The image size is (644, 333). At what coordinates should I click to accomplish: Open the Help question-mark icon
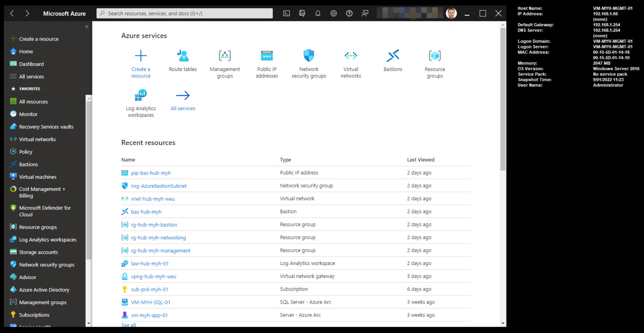(349, 13)
